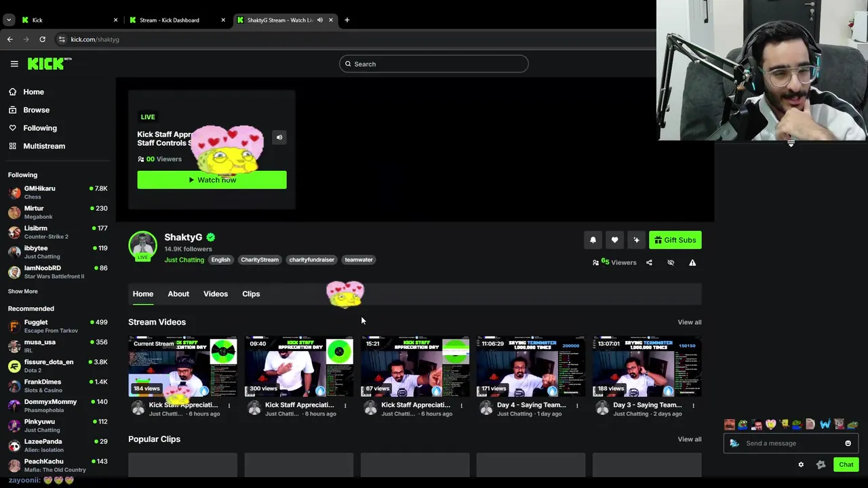Select the channel Home tab
The height and width of the screenshot is (488, 868).
[143, 293]
